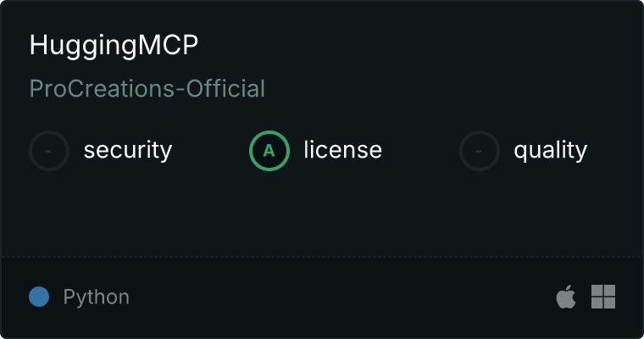Click the license label text
This screenshot has height=339, width=644.
point(343,149)
